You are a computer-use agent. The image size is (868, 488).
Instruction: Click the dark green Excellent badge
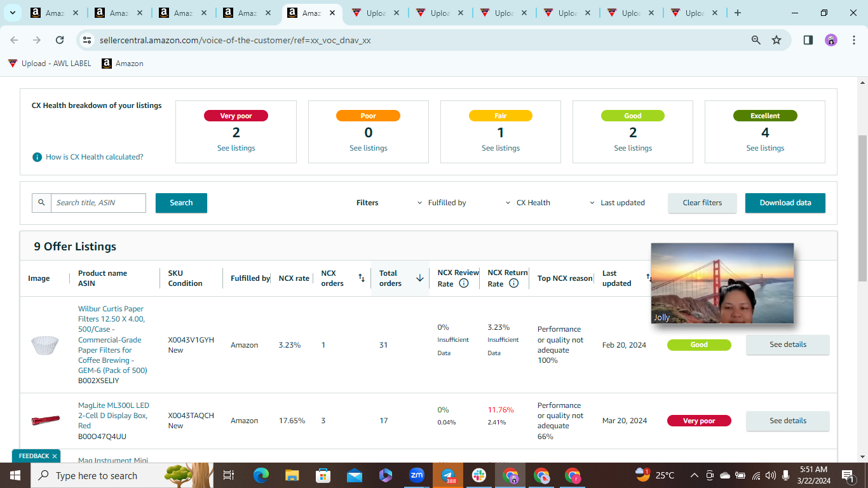coord(765,116)
